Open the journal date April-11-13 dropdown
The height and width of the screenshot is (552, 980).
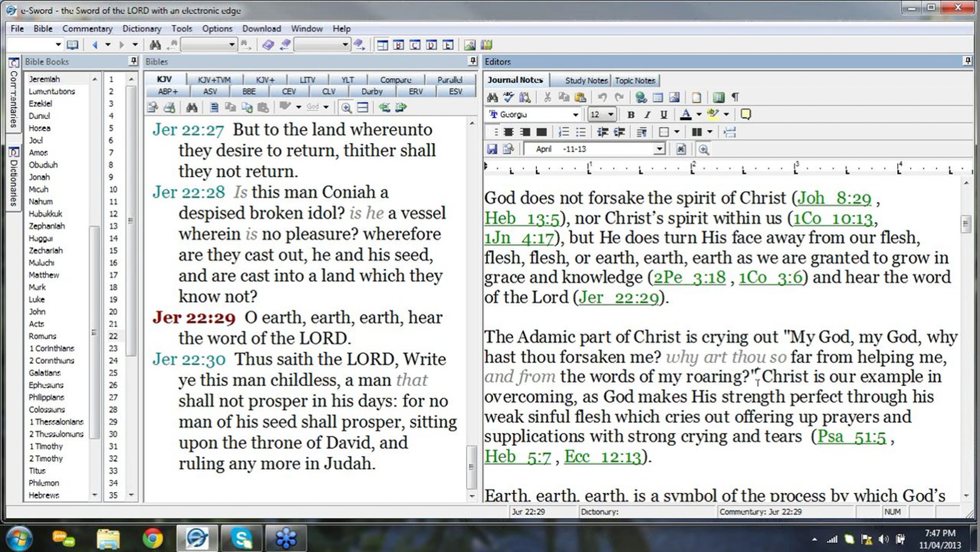tap(659, 149)
